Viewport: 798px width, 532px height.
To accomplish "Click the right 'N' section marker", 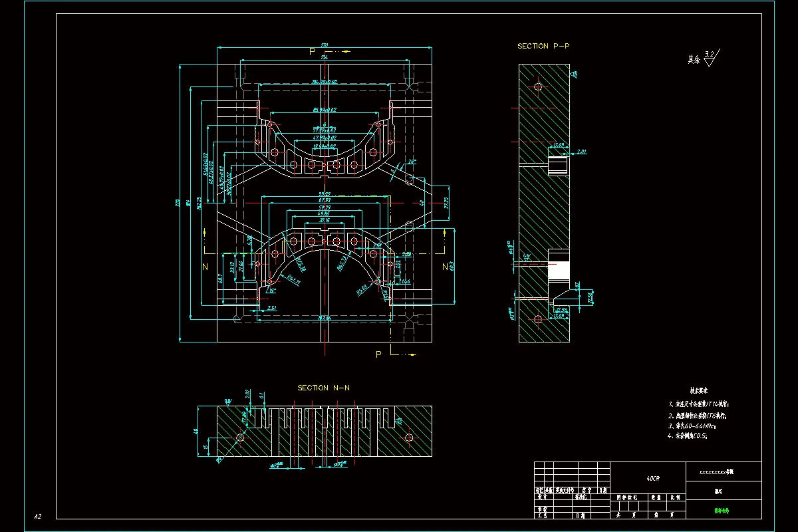I will pos(445,267).
